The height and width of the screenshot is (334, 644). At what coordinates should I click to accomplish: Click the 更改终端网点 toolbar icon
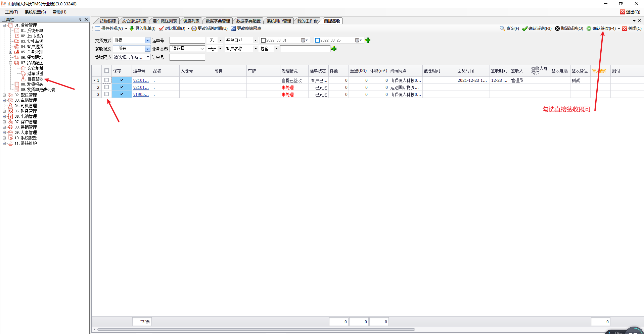coord(233,29)
